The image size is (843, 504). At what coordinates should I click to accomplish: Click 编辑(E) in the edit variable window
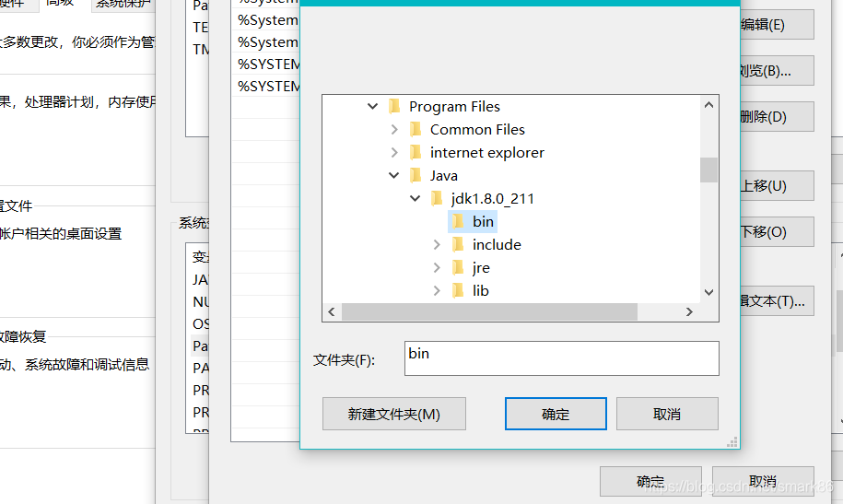(x=777, y=25)
